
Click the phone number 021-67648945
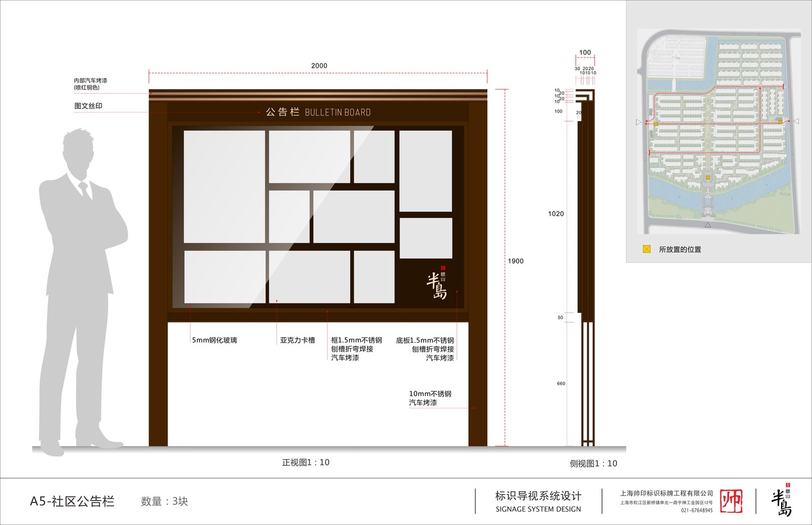coord(697,511)
